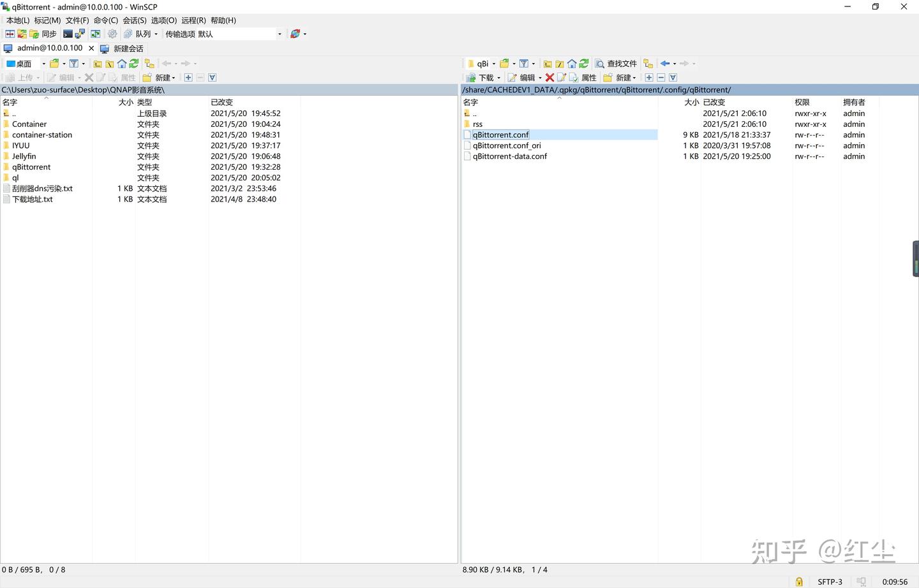Go to remote root directory icon

560,63
